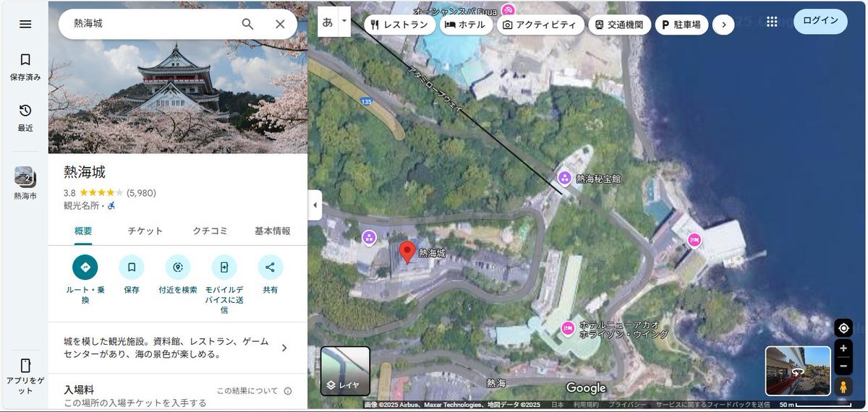The width and height of the screenshot is (868, 412).
Task: Click the 共有 share icon
Action: click(271, 267)
